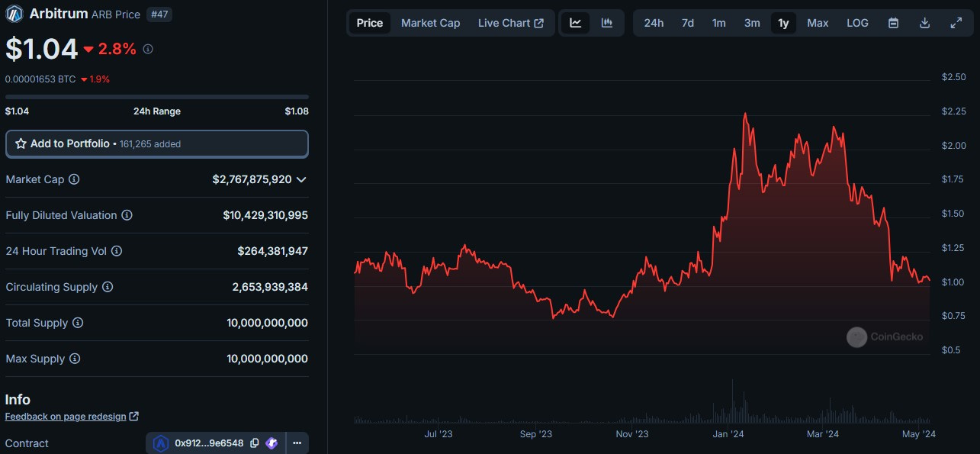Set chart range to 24h
Image resolution: width=980 pixels, height=454 pixels.
pyautogui.click(x=654, y=23)
